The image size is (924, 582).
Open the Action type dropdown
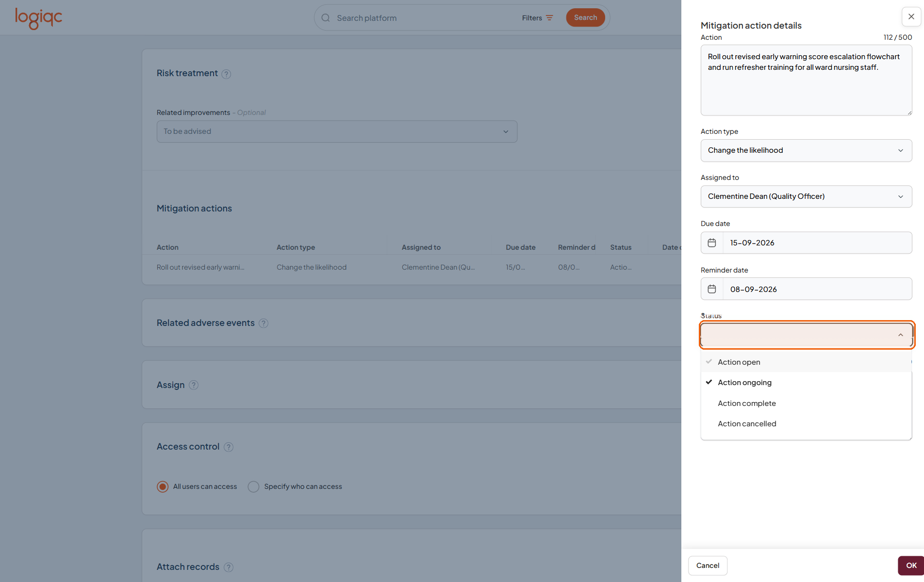806,150
